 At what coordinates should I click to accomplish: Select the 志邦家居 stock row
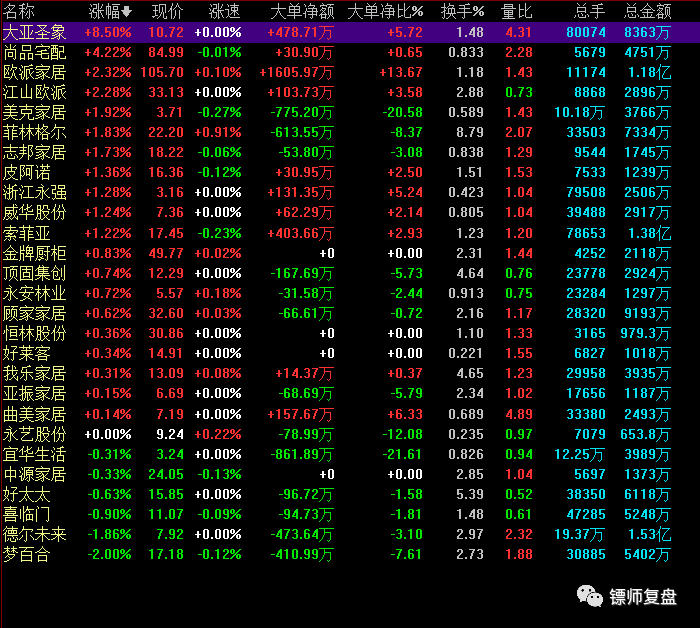350,153
